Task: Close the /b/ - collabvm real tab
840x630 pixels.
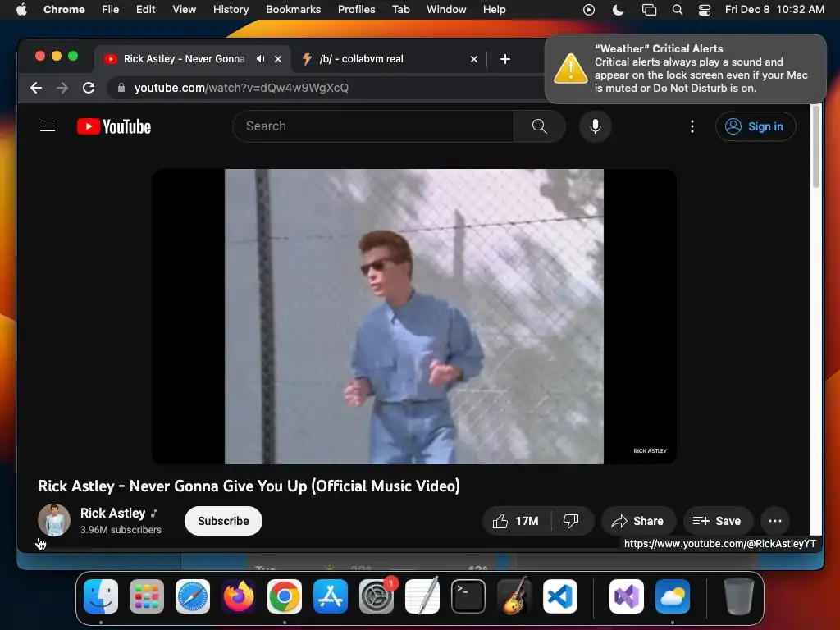Action: pos(474,59)
